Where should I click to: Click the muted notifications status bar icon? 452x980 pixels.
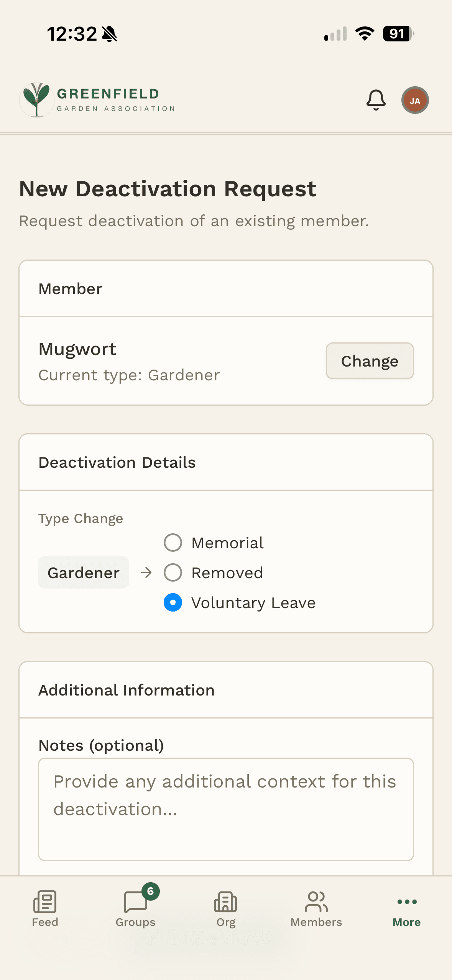(x=108, y=34)
